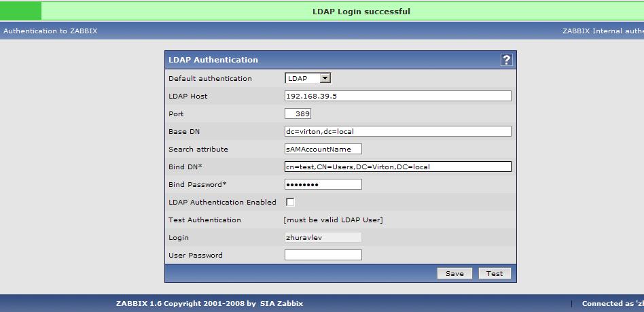The image size is (644, 312).
Task: Click the '[must be valid LDAP User]' text
Action: (333, 220)
